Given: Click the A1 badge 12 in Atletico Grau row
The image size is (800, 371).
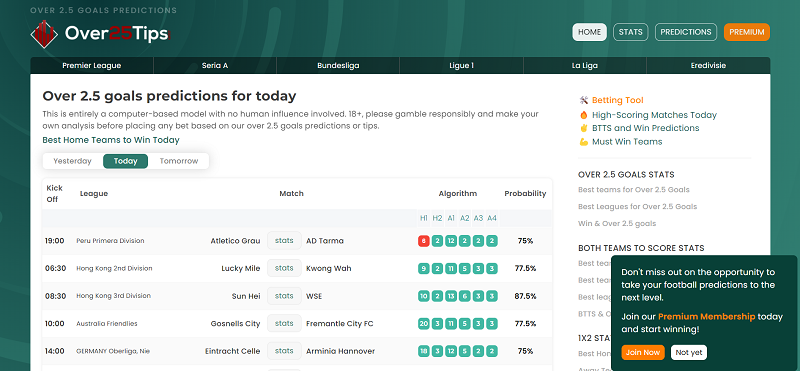Looking at the screenshot, I should (451, 241).
